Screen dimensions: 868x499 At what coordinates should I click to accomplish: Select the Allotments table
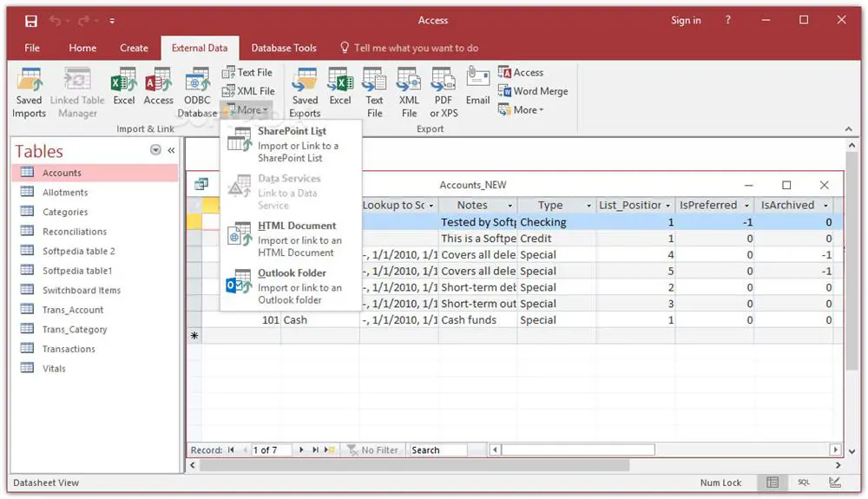[x=95, y=193]
